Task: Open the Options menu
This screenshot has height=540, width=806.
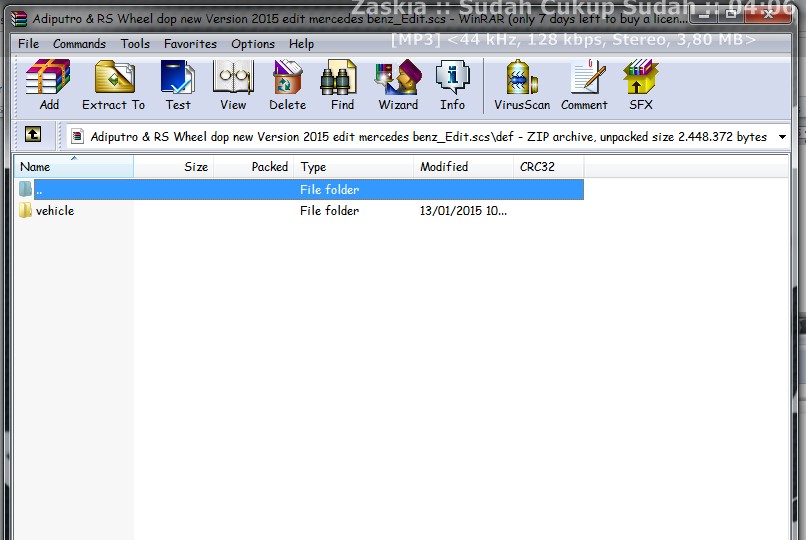Action: (253, 44)
